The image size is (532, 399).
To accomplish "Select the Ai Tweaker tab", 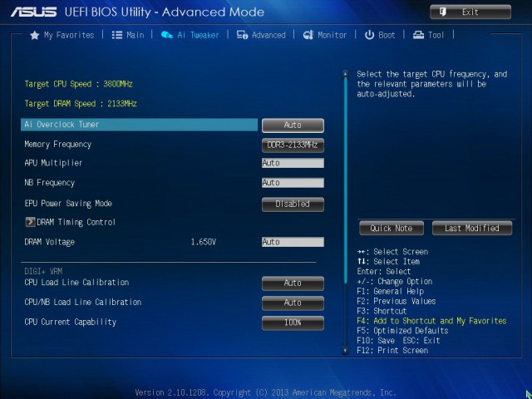I will tap(190, 35).
